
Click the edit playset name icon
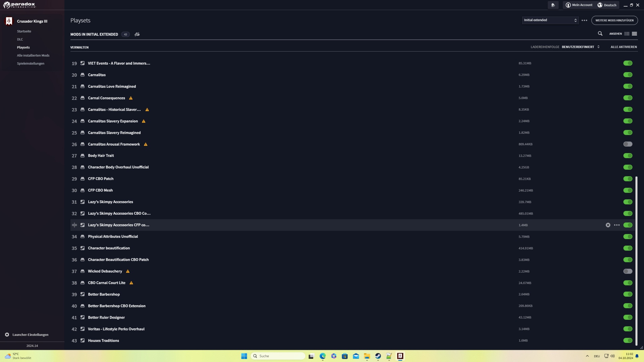[x=137, y=34]
